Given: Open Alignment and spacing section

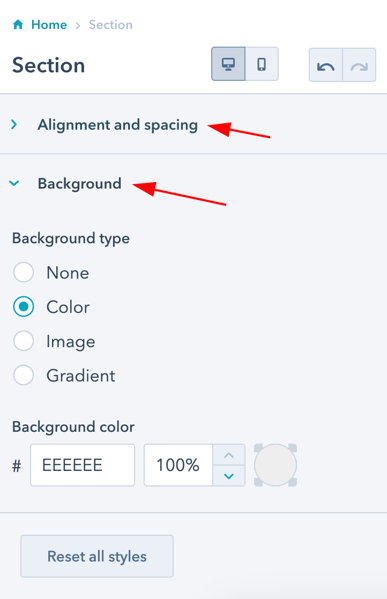Looking at the screenshot, I should click(x=118, y=125).
